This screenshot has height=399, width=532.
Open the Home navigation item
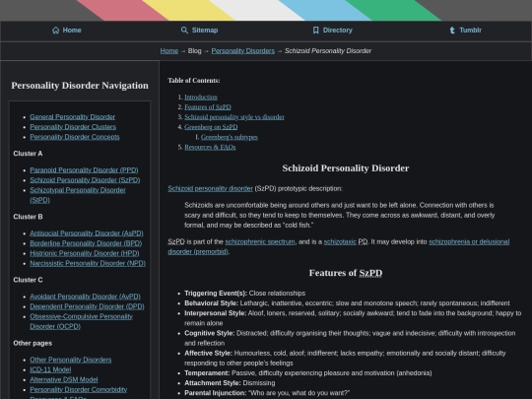click(67, 31)
